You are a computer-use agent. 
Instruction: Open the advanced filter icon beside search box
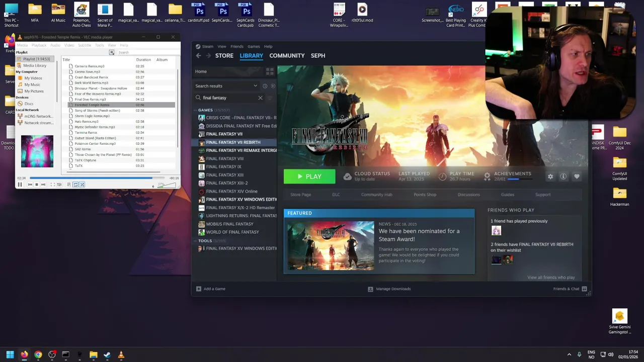click(270, 98)
